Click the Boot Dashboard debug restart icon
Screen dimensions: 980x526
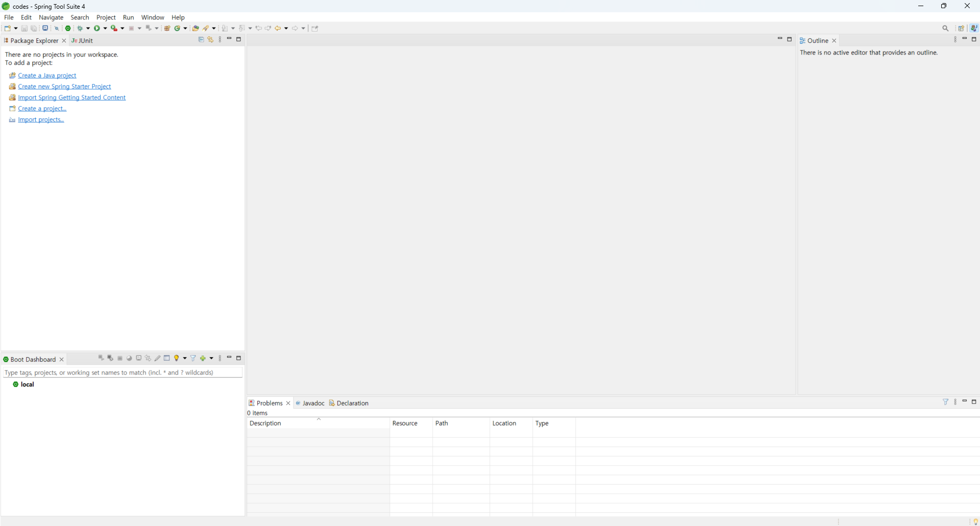pyautogui.click(x=110, y=358)
